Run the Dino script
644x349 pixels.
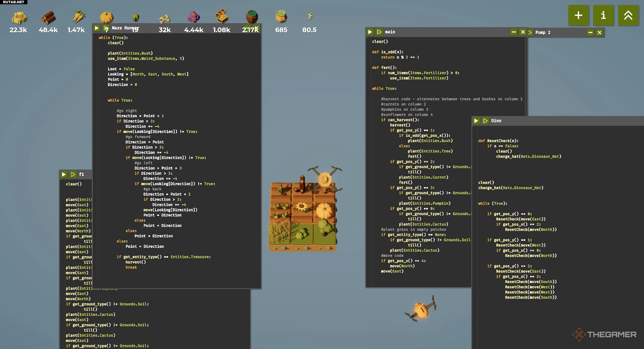pos(476,121)
